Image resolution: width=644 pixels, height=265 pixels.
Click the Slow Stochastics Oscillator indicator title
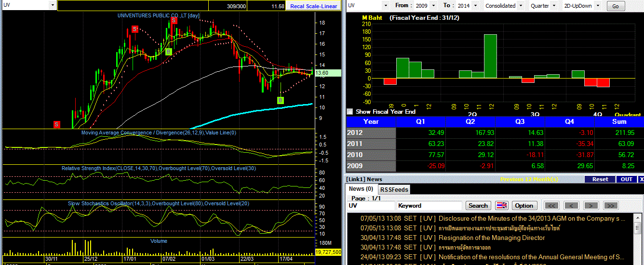click(x=159, y=203)
